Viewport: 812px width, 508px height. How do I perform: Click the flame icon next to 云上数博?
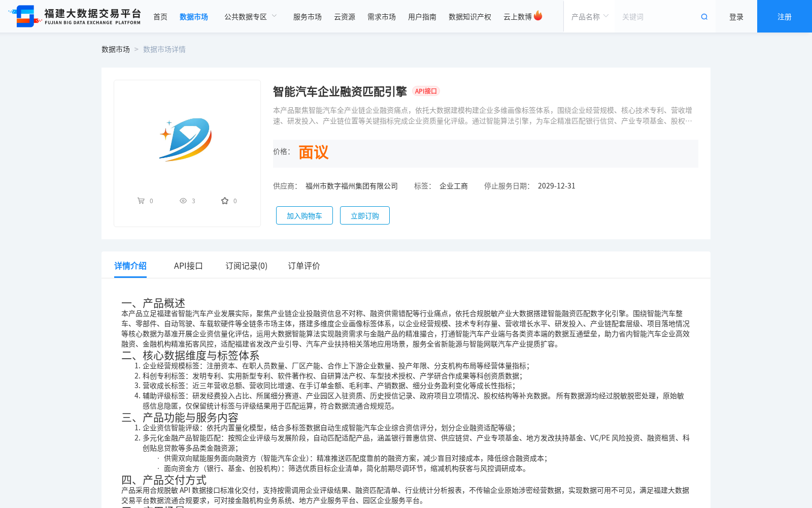[x=538, y=16]
